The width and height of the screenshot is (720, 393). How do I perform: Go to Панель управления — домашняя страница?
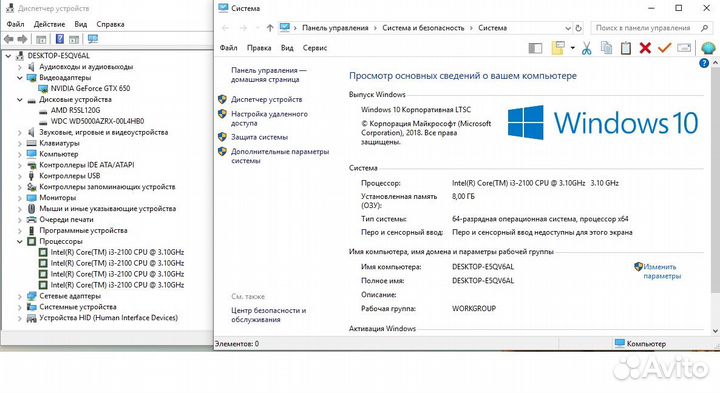(x=269, y=75)
